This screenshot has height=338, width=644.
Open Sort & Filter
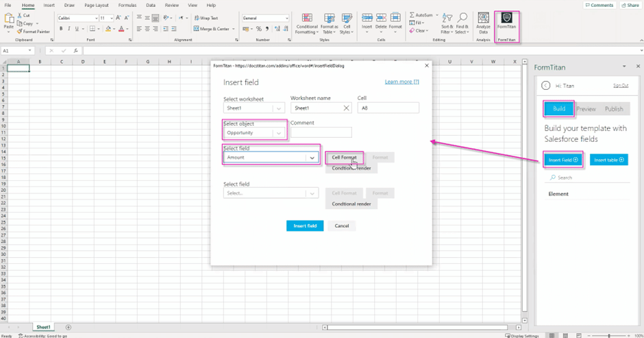click(x=447, y=23)
